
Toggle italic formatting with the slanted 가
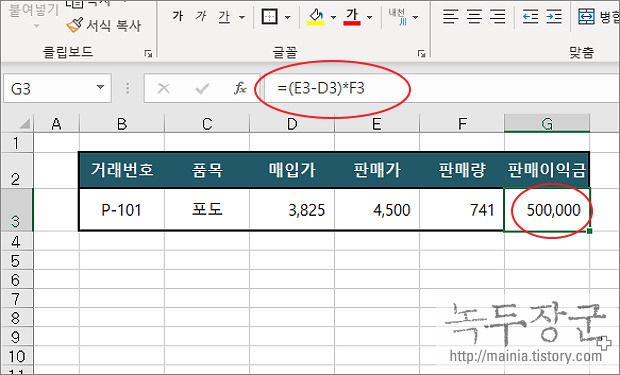[x=201, y=17]
